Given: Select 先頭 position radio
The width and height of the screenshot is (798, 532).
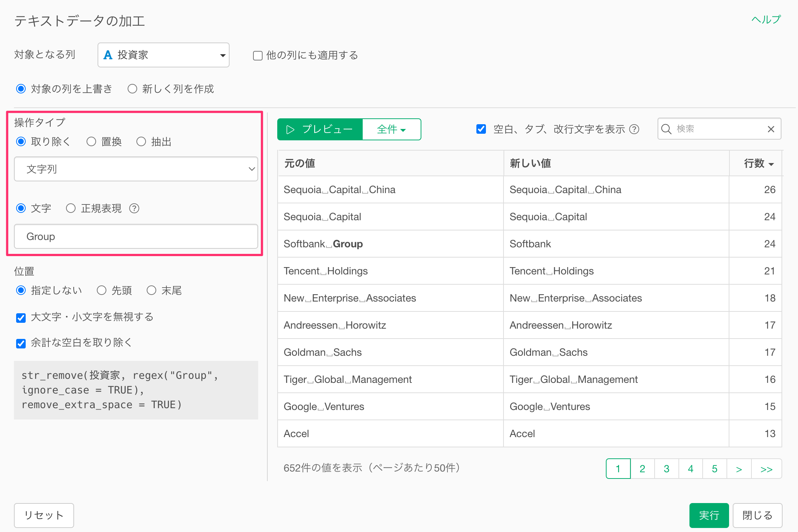Looking at the screenshot, I should (102, 290).
